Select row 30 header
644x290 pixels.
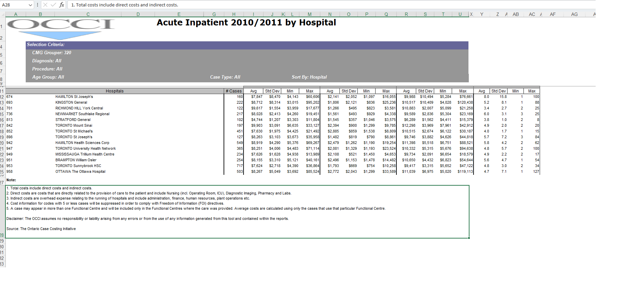[2, 247]
